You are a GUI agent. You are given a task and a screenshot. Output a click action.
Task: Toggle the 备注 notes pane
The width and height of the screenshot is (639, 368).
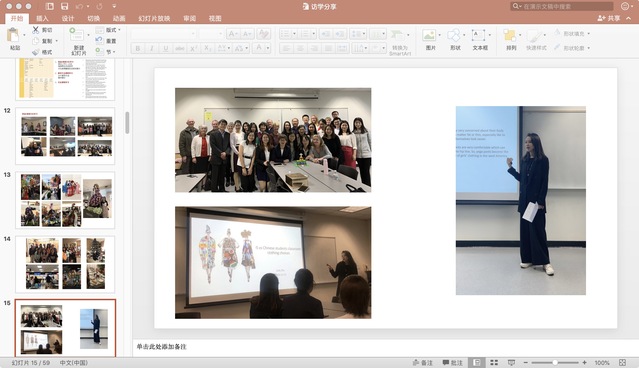tap(423, 362)
